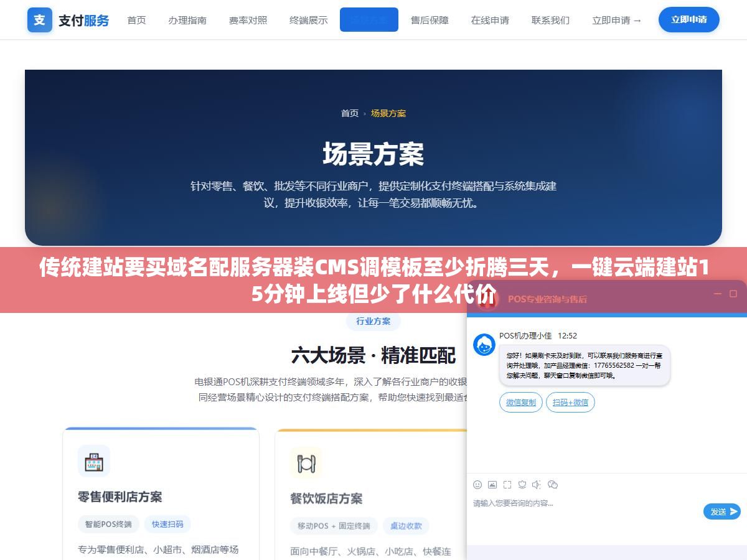
Task: Click the POS机办理小佳 agent name
Action: click(525, 335)
